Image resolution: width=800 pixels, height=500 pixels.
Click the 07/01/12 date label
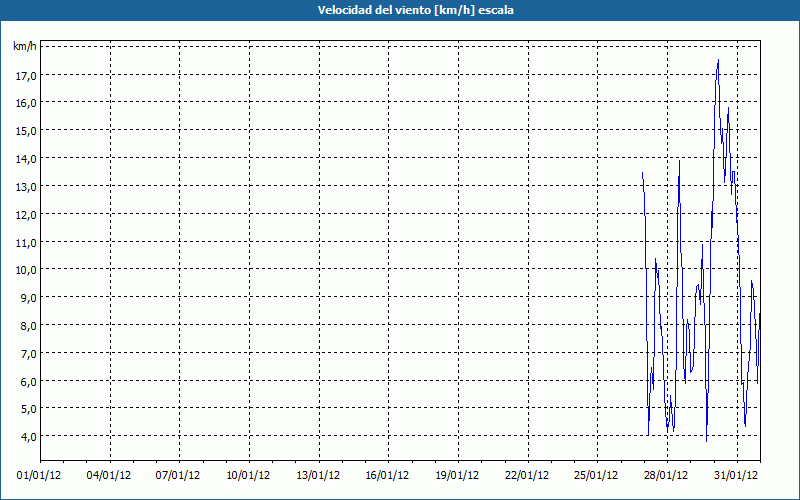pyautogui.click(x=178, y=476)
